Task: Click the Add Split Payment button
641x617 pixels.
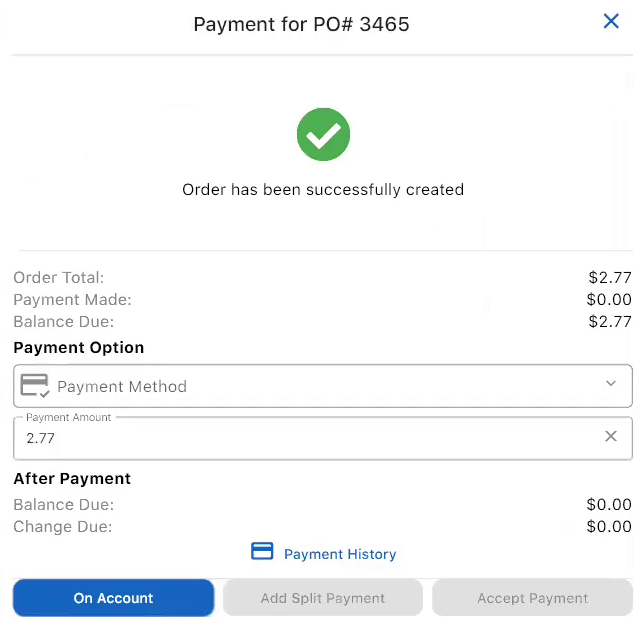Action: pos(322,598)
